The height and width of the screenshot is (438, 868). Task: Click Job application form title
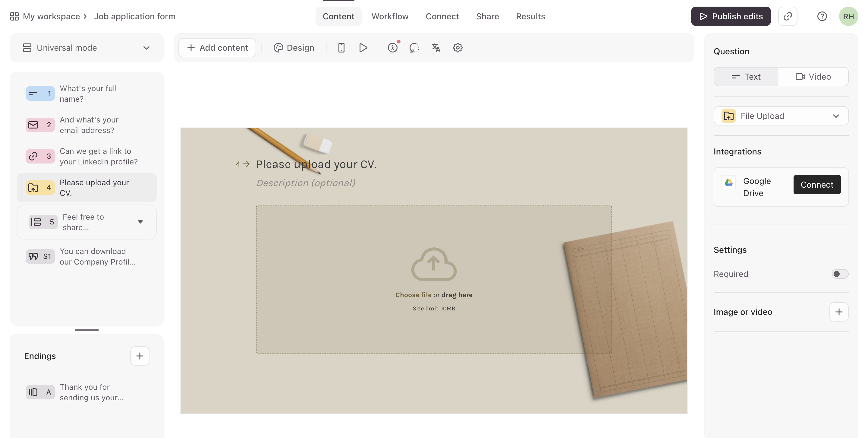click(135, 16)
